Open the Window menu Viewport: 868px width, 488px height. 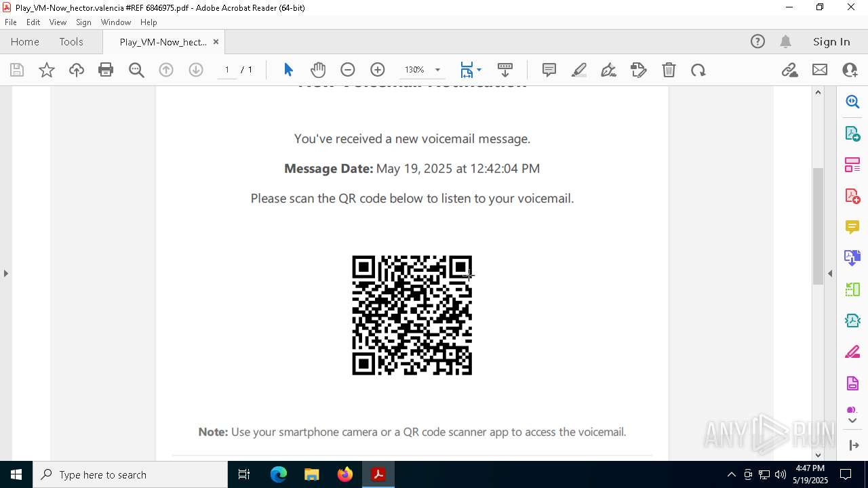[116, 22]
